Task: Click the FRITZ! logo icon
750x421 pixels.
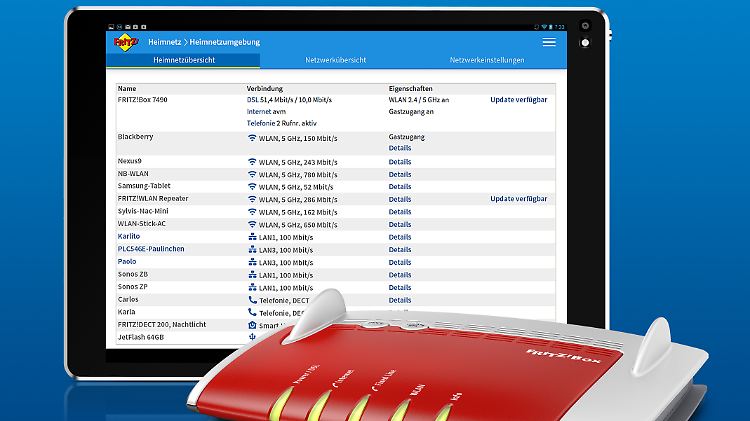Action: tap(126, 42)
